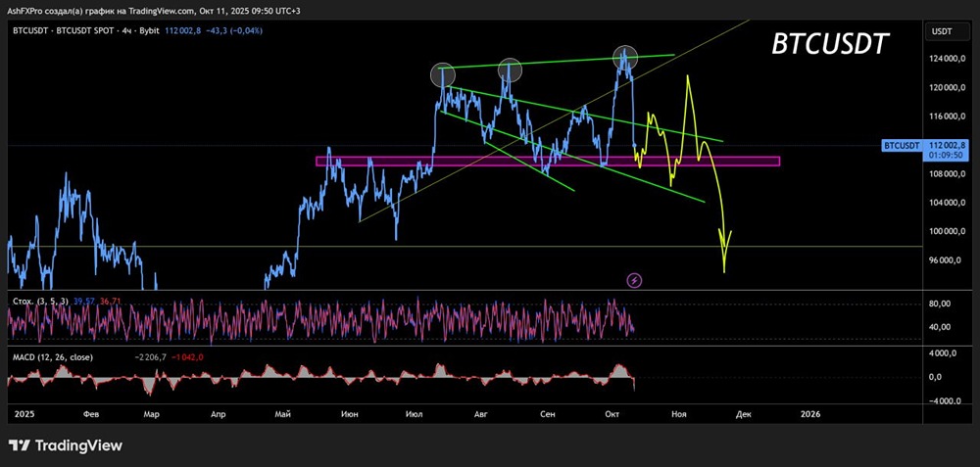Viewport: 980px width, 467px height.
Task: Click the blue BTCUSDT price label tag
Action: 902,145
